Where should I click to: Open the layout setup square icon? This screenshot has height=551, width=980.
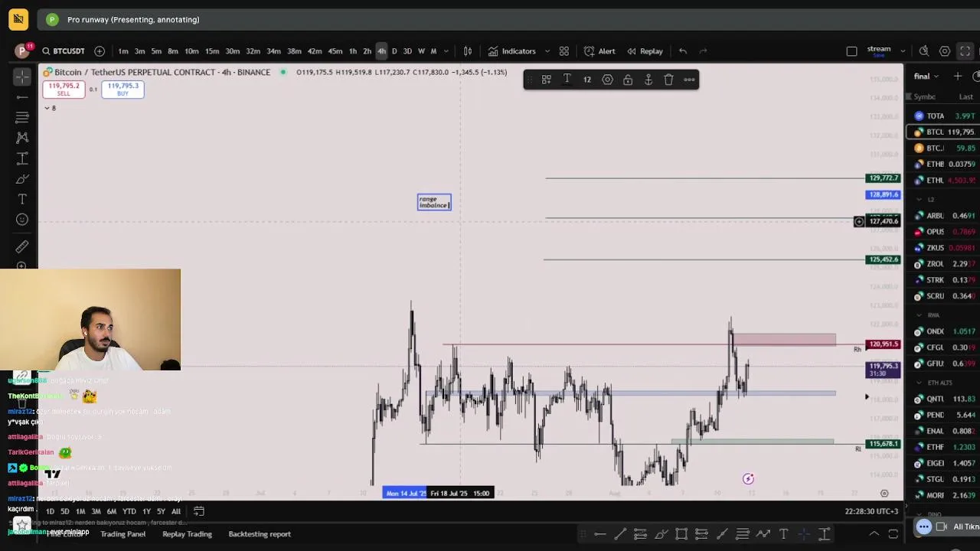point(851,51)
